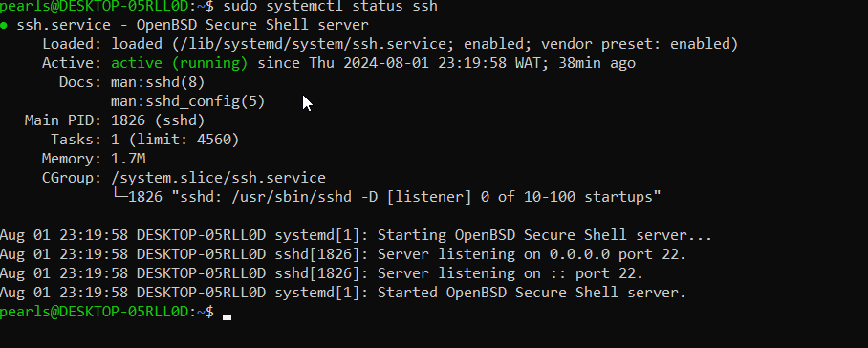Click the bottom pearls@DESKTOP-05RLL0D prompt text
868x348 pixels.
(x=95, y=312)
